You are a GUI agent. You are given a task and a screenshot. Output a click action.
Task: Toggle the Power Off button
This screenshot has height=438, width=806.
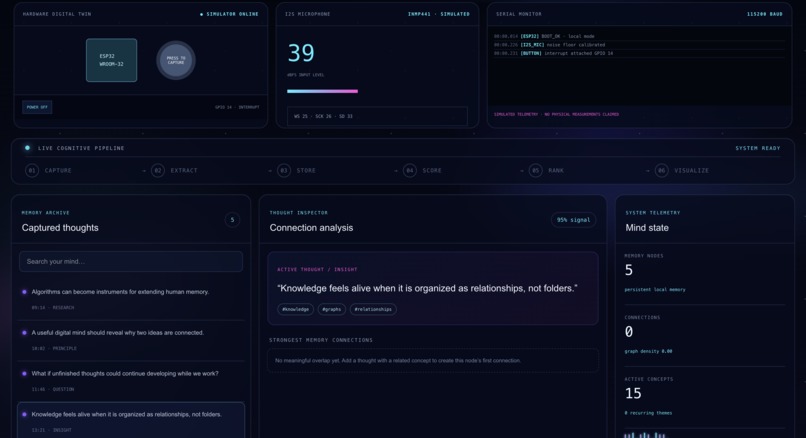point(37,107)
